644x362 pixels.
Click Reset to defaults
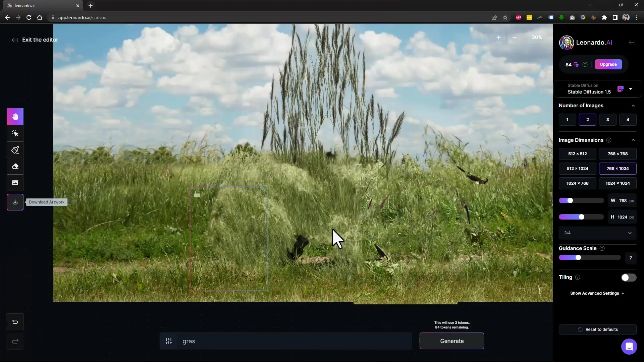click(598, 329)
